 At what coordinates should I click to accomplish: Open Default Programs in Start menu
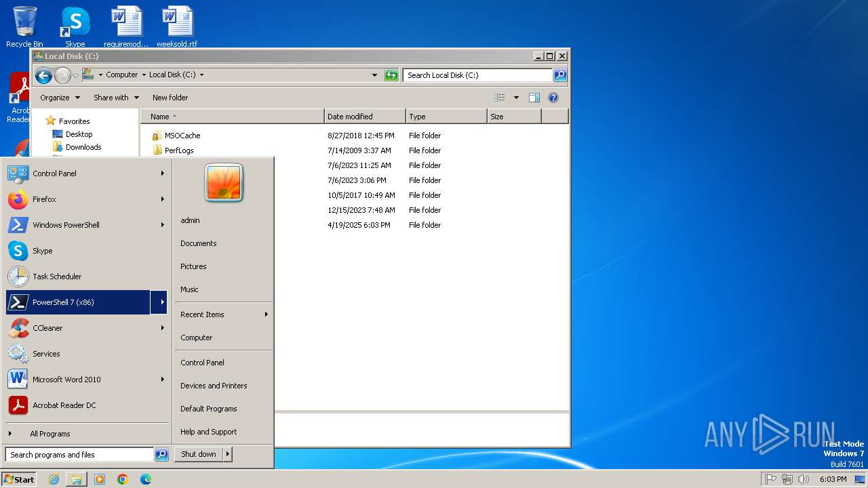[x=209, y=409]
